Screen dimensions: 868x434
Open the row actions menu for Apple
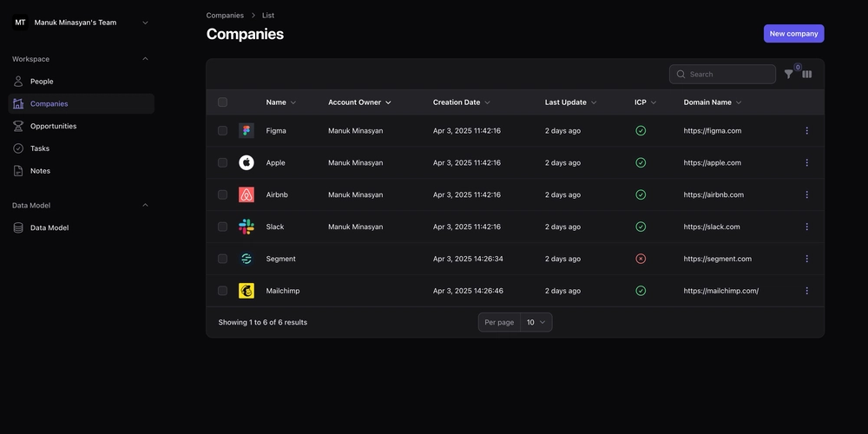[x=806, y=163]
